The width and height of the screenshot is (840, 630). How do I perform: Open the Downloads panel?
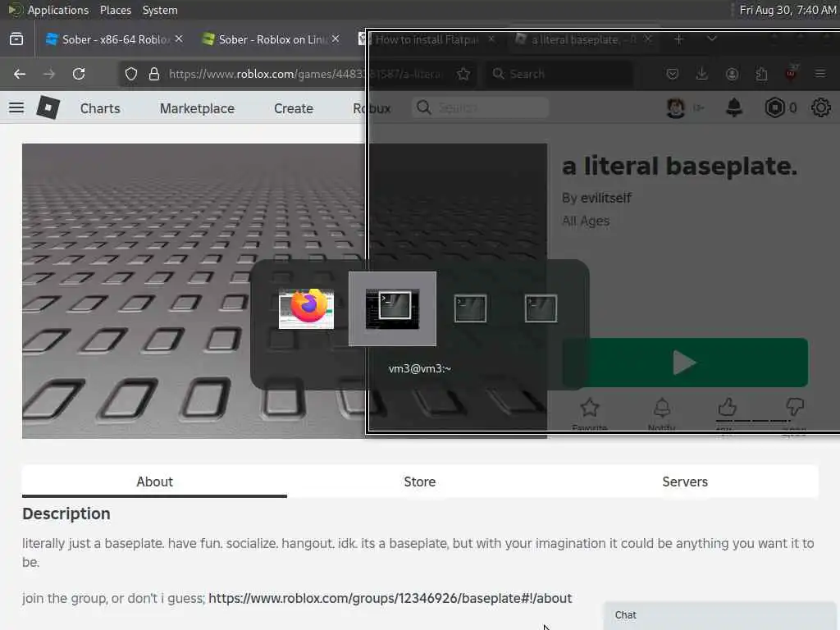tap(702, 74)
